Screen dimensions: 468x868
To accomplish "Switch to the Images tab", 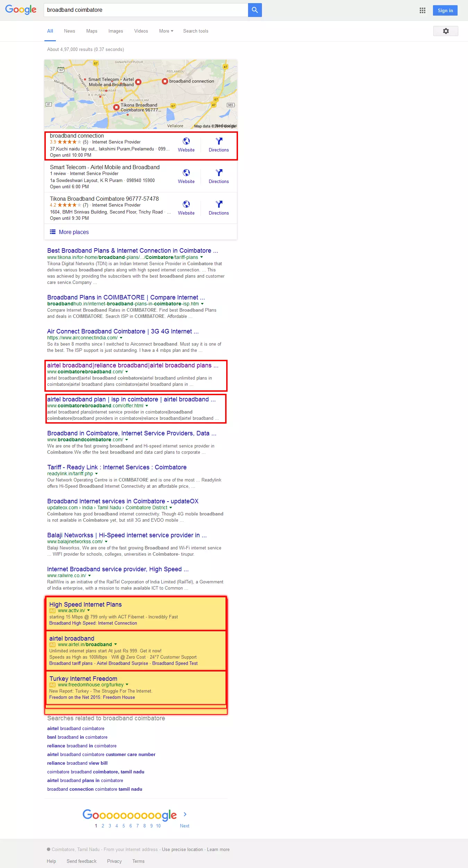I will (116, 31).
